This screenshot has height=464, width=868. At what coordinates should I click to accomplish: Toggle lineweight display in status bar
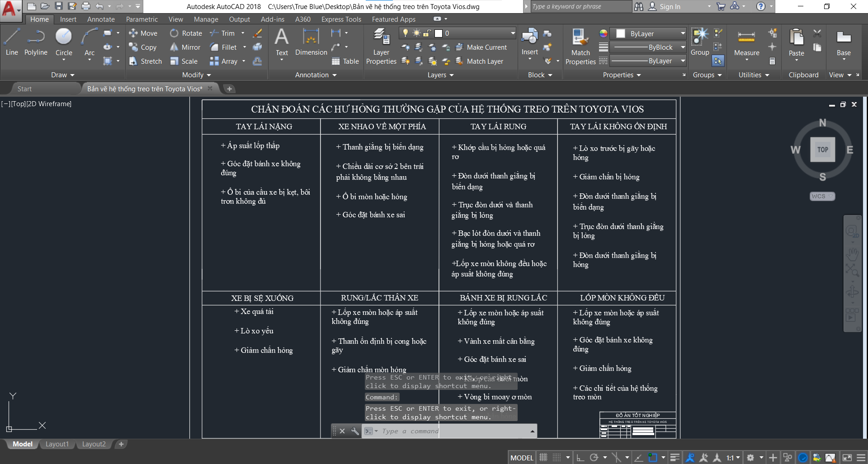pyautogui.click(x=675, y=458)
